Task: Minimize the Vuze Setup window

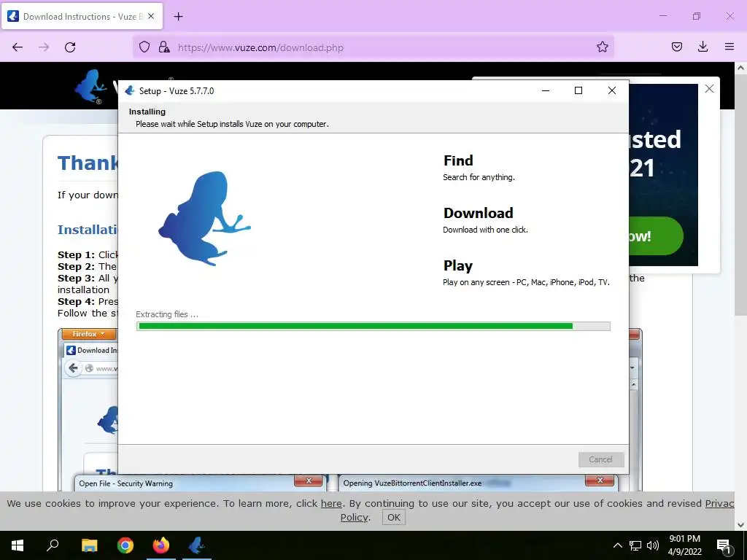Action: (546, 90)
